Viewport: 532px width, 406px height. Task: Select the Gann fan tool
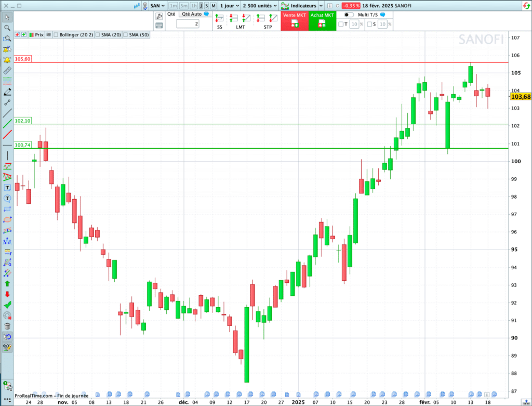point(7,263)
